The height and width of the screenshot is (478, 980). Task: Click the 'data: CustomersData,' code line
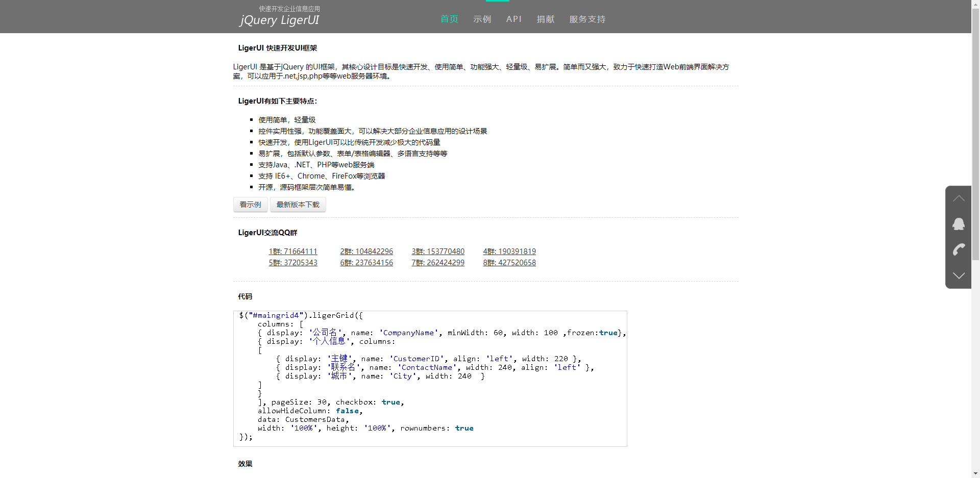[x=303, y=419]
